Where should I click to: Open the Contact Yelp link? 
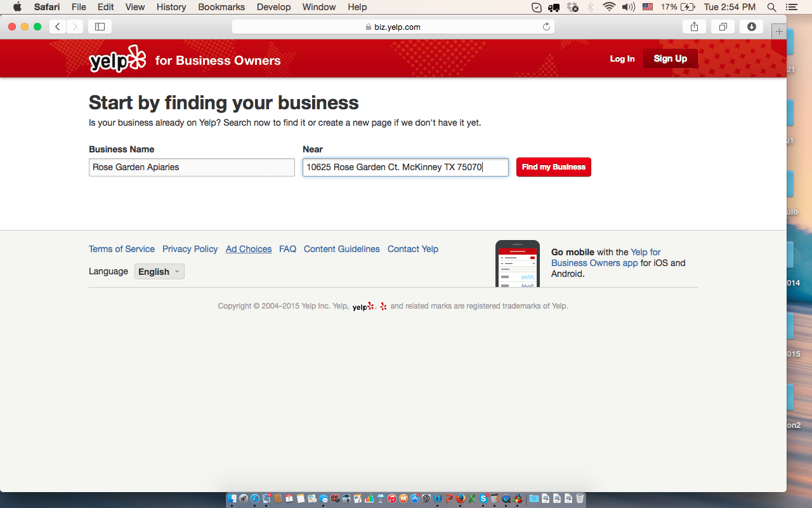(x=413, y=249)
